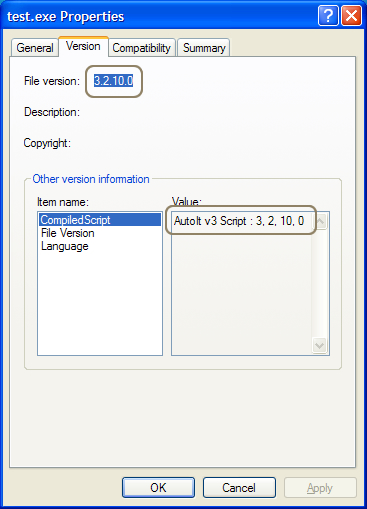Click the value box scroll up arrow
Screen dimensions: 367x509
tap(320, 221)
